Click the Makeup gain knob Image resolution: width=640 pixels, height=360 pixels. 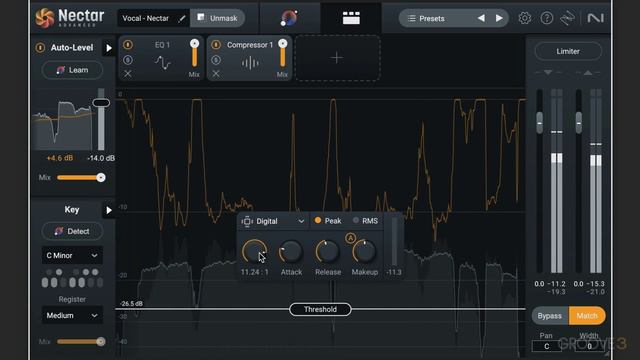click(x=364, y=252)
